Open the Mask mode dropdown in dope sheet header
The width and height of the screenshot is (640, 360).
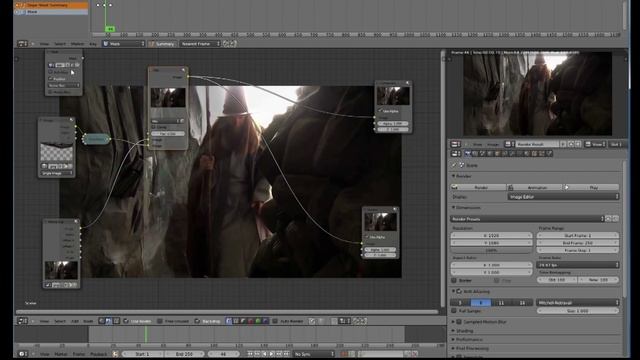point(123,44)
